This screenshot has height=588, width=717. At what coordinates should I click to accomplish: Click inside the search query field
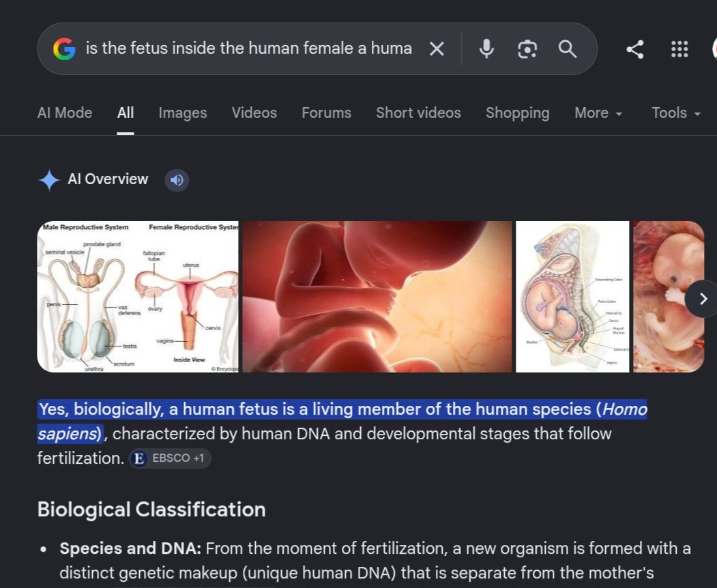[249, 48]
